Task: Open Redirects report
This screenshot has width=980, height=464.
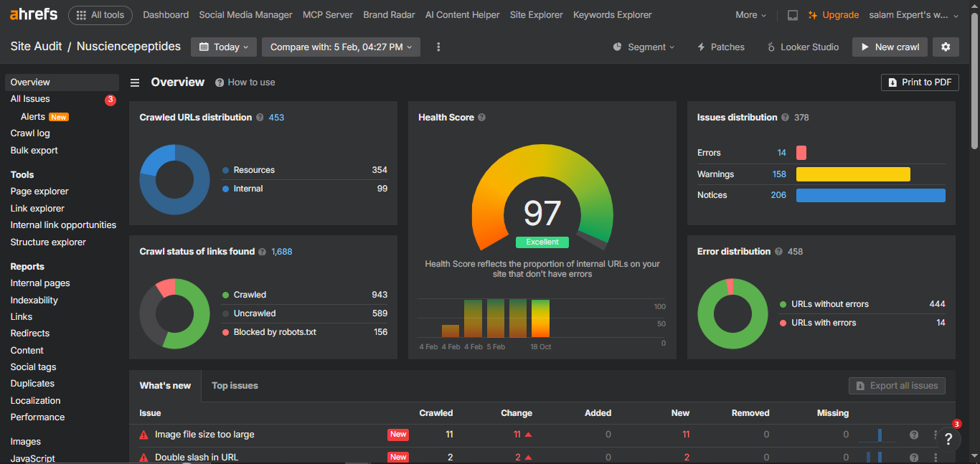Action: (30, 333)
